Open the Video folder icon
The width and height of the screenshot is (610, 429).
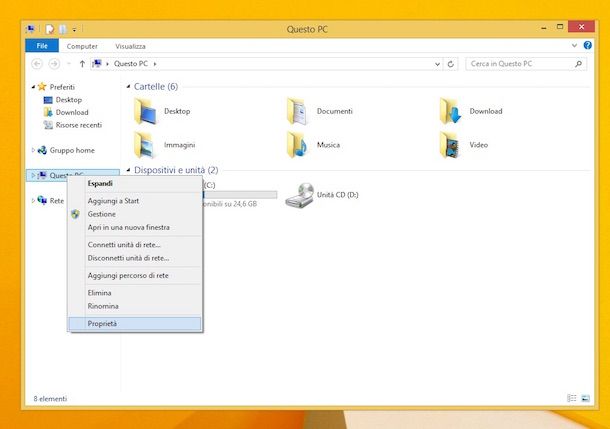click(450, 145)
